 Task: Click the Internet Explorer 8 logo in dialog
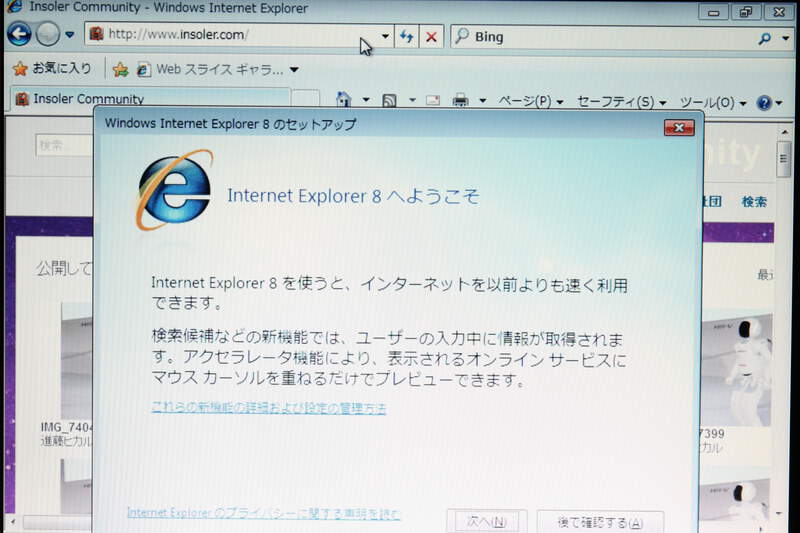[x=174, y=190]
